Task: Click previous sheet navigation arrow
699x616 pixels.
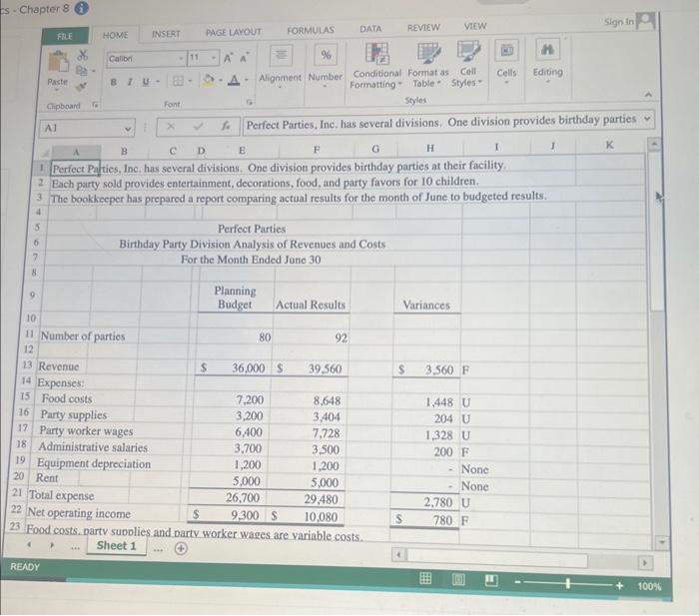Action: (29, 545)
